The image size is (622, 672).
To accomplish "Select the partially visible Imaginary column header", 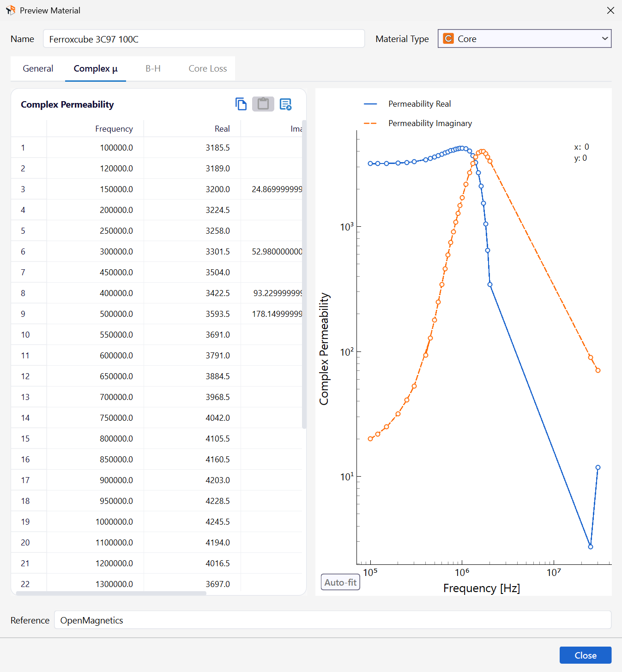I will (272, 129).
